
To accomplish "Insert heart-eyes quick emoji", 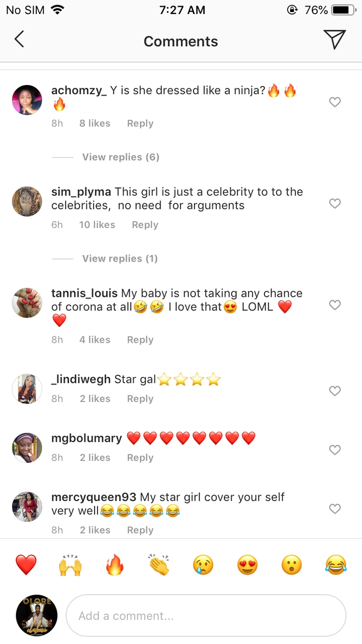I will [247, 565].
